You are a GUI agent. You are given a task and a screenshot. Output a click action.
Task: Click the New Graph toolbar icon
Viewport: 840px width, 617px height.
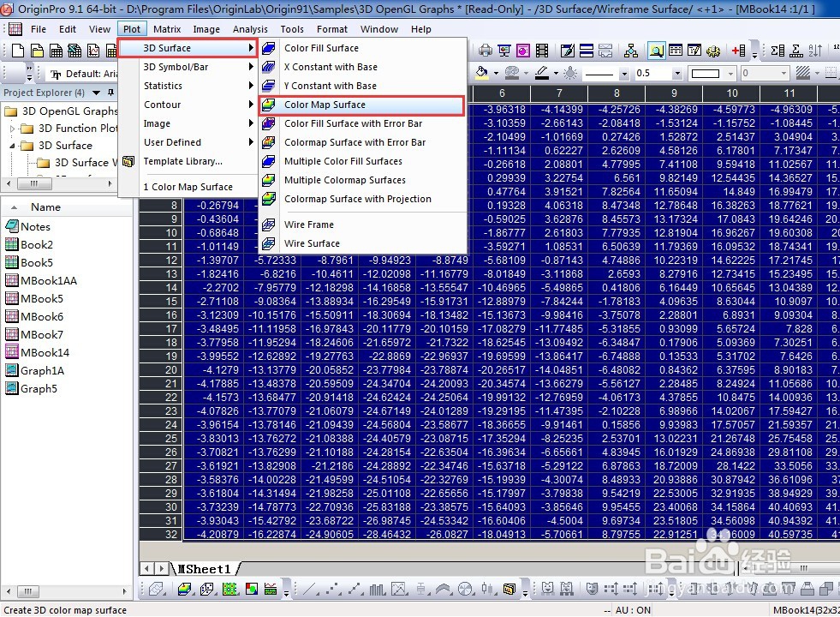point(93,51)
